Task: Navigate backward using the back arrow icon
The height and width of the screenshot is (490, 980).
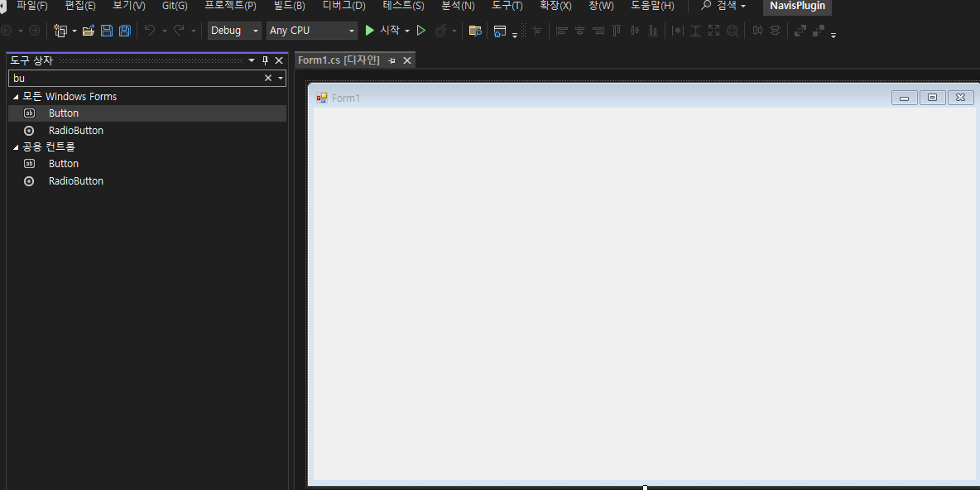Action: [8, 30]
